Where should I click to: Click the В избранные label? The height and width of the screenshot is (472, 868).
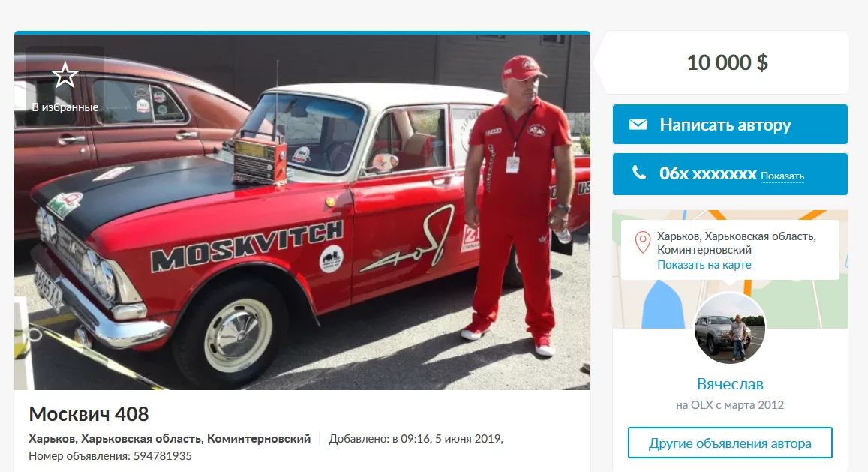pyautogui.click(x=65, y=107)
